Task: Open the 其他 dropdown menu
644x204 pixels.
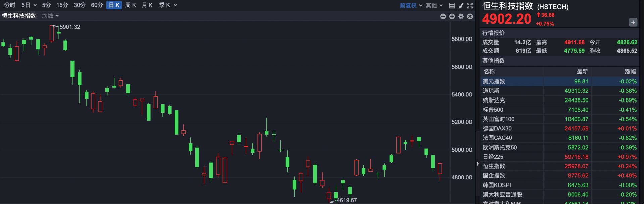Action: point(434,5)
